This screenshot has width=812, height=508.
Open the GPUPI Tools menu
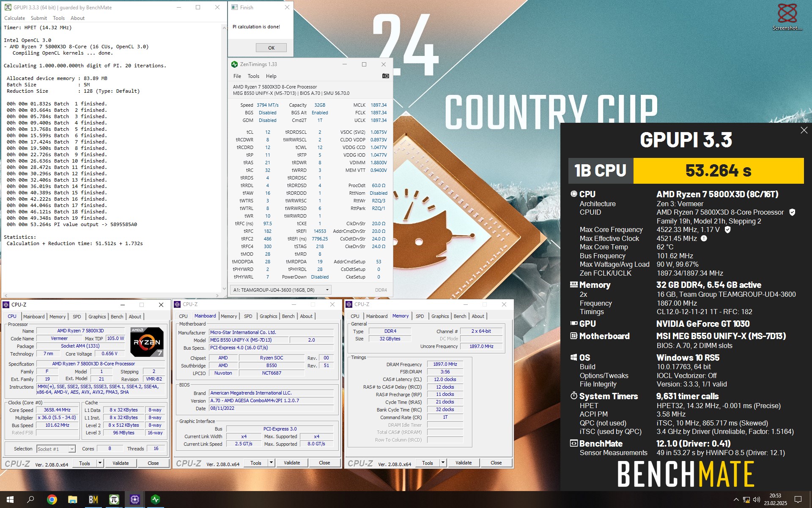pyautogui.click(x=59, y=18)
